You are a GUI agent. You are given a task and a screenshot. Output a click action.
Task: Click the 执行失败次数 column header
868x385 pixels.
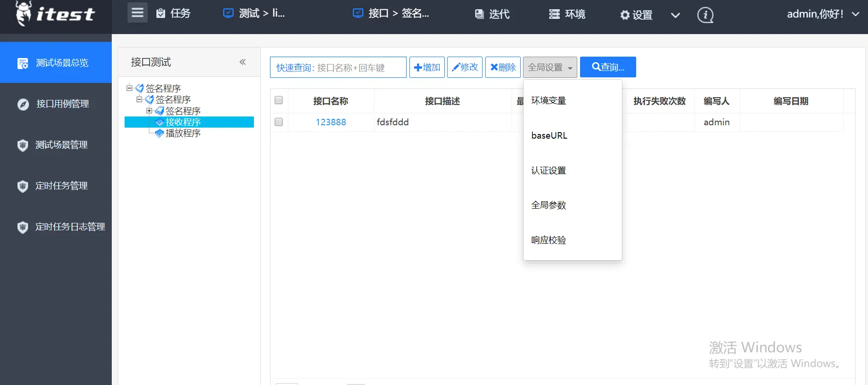[660, 101]
